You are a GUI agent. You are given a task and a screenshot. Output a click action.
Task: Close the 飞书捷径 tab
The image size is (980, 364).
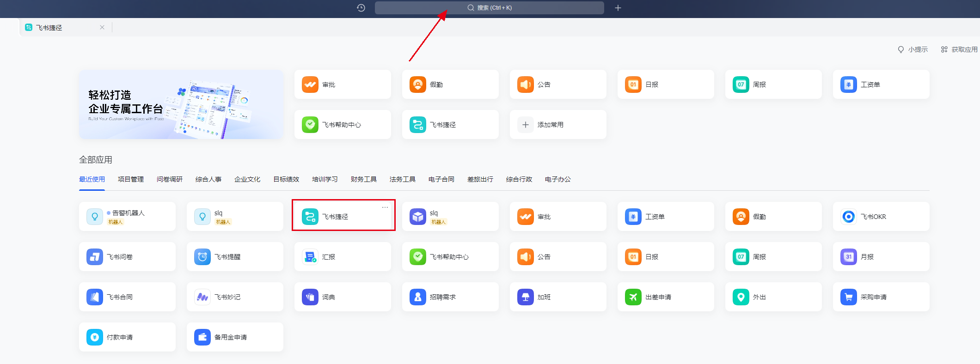pyautogui.click(x=102, y=27)
